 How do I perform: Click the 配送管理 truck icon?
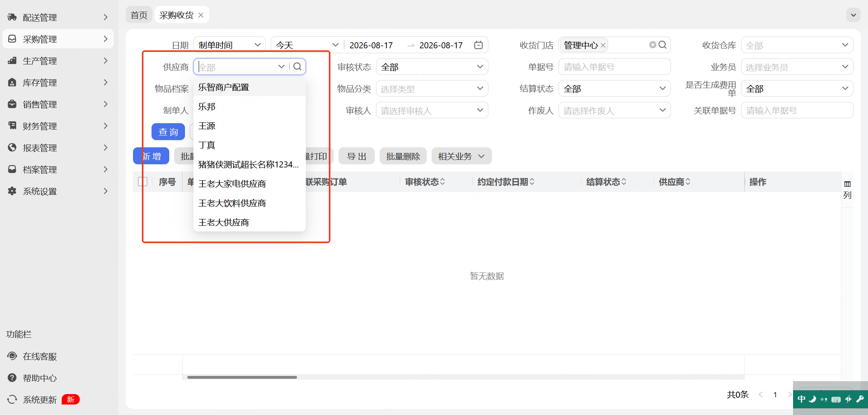point(12,17)
